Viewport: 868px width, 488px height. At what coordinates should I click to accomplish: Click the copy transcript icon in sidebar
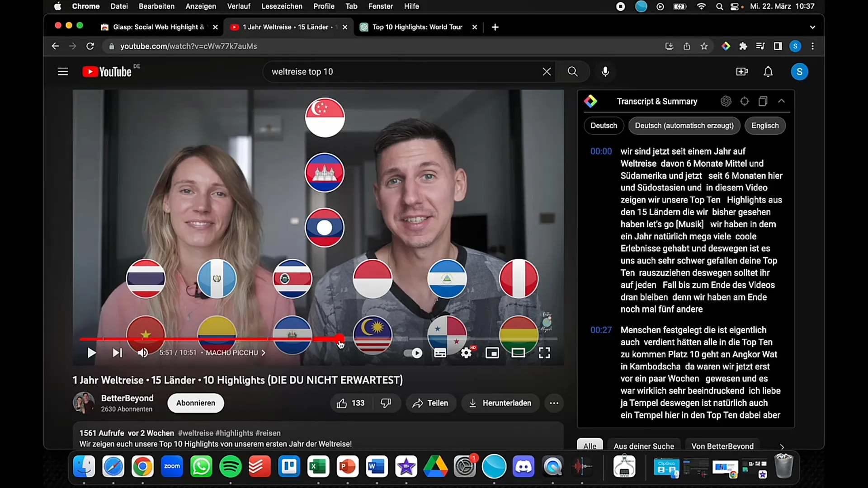click(x=763, y=101)
